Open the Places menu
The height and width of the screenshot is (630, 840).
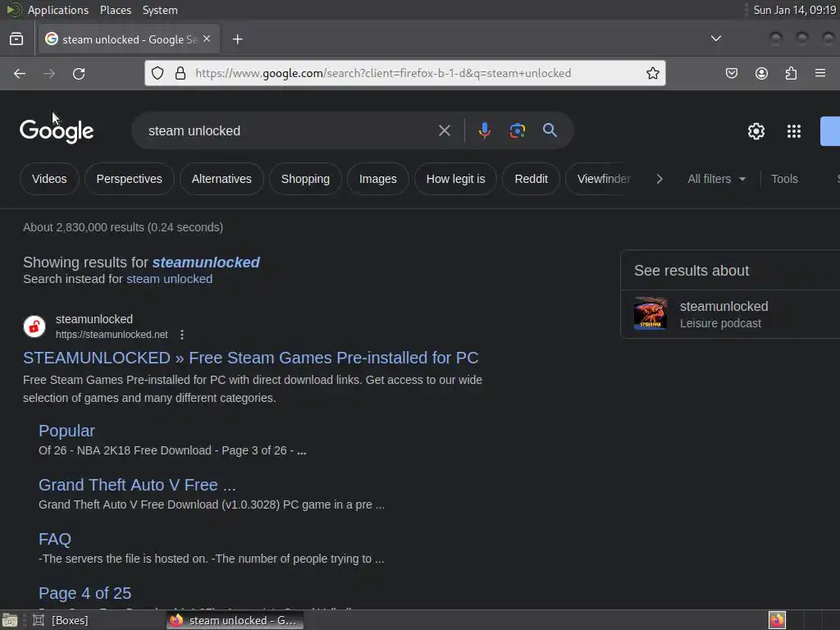[115, 10]
